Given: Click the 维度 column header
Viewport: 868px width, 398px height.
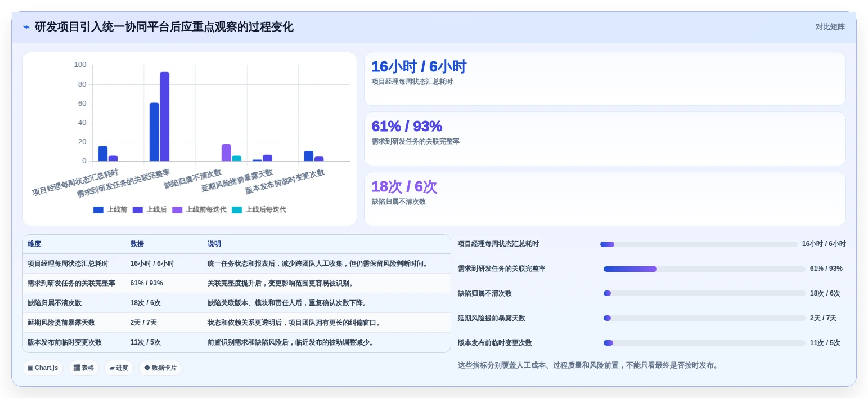Looking at the screenshot, I should point(34,244).
